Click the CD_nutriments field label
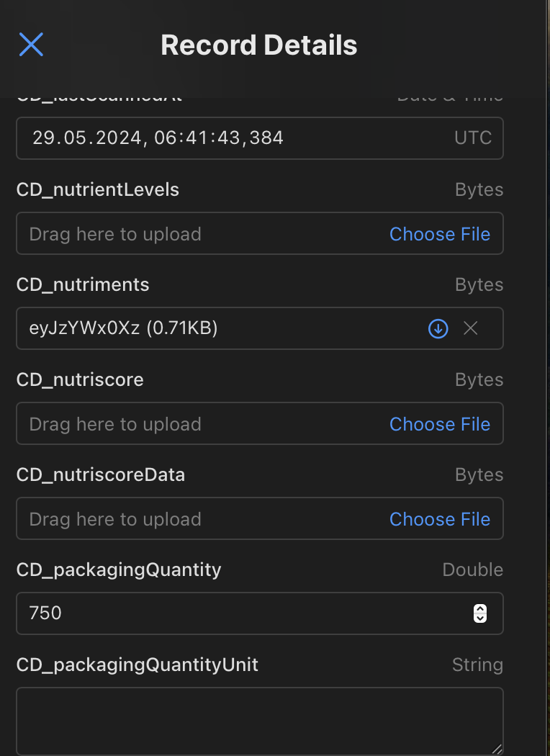This screenshot has height=756, width=550. point(83,285)
